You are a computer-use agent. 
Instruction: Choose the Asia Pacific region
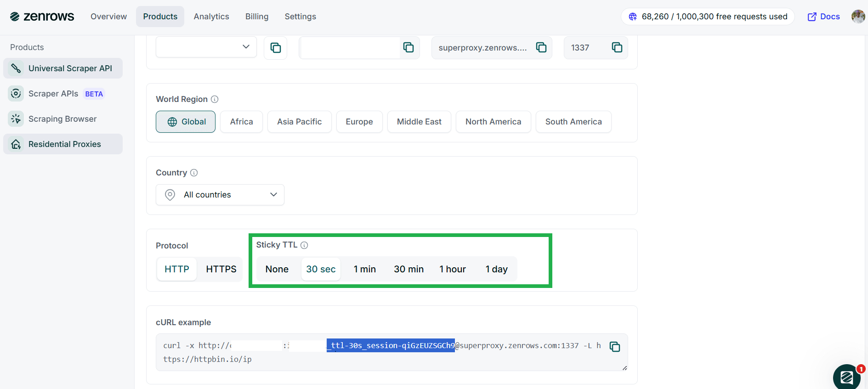point(300,122)
